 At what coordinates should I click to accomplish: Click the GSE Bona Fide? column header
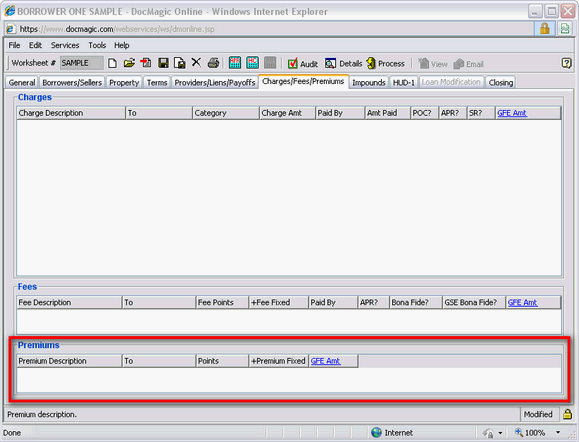[474, 302]
